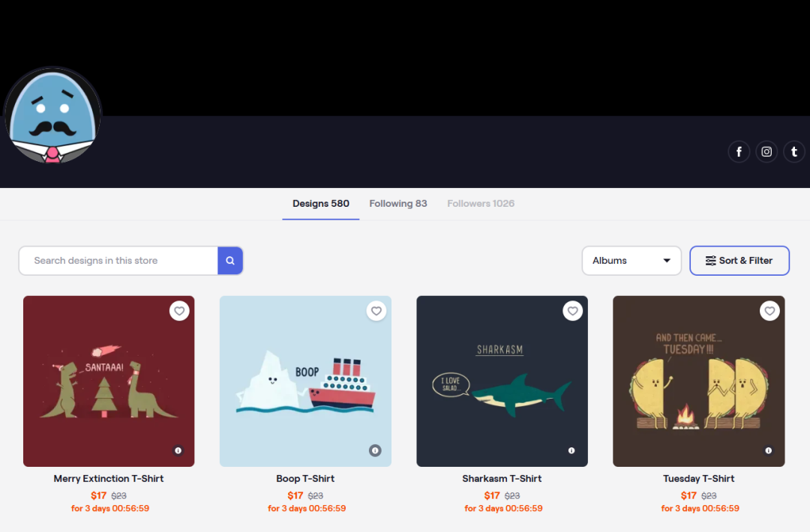Screen dimensions: 810x532
Task: Show info icon on Boop design
Action: (x=375, y=450)
